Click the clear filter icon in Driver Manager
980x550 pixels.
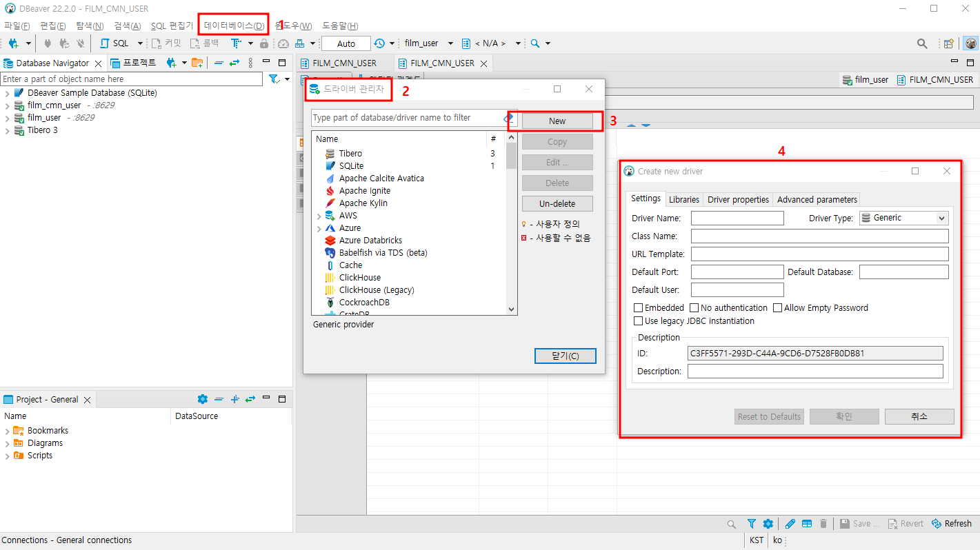click(x=509, y=118)
